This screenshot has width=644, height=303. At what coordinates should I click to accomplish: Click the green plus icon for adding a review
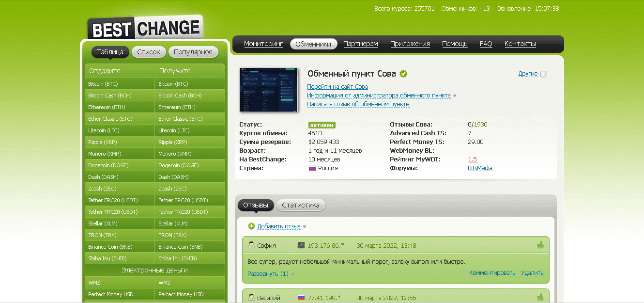coord(251,226)
